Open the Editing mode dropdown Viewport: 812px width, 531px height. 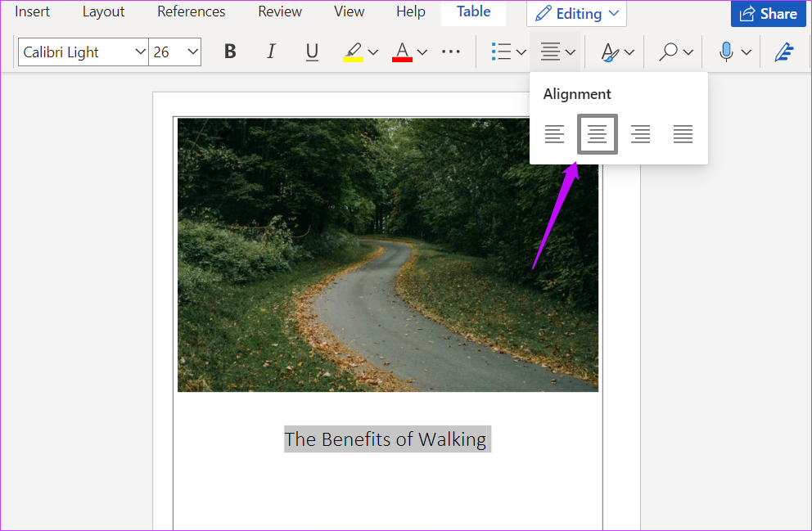(576, 13)
